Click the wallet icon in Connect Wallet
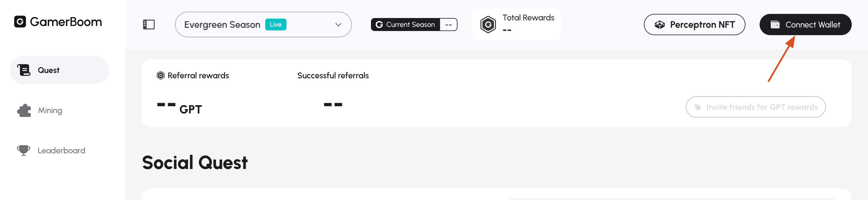The width and height of the screenshot is (868, 200). click(775, 25)
